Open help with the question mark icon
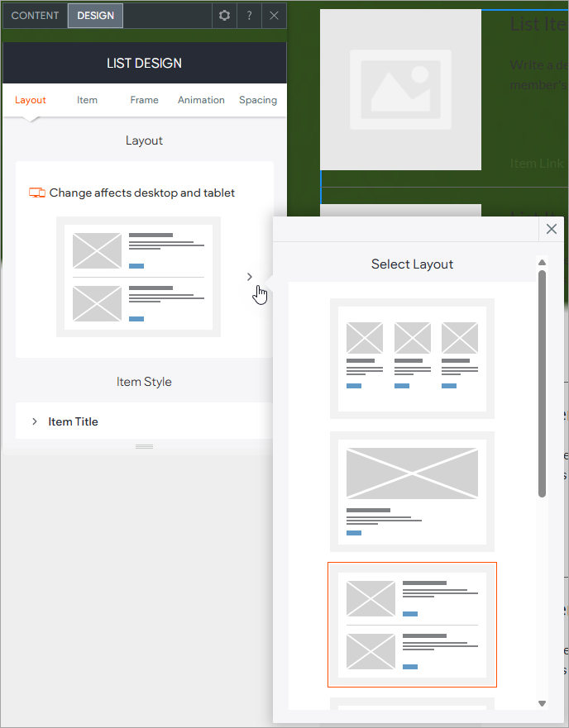 (x=249, y=16)
